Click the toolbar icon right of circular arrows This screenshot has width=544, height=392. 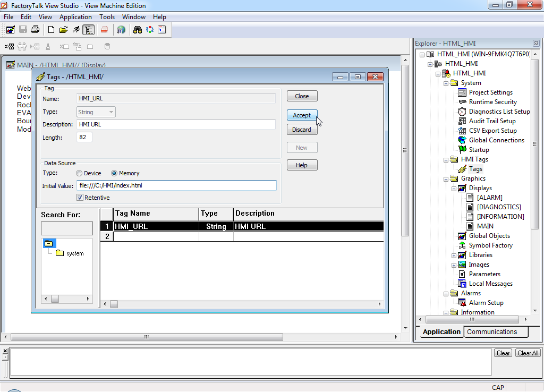162,30
